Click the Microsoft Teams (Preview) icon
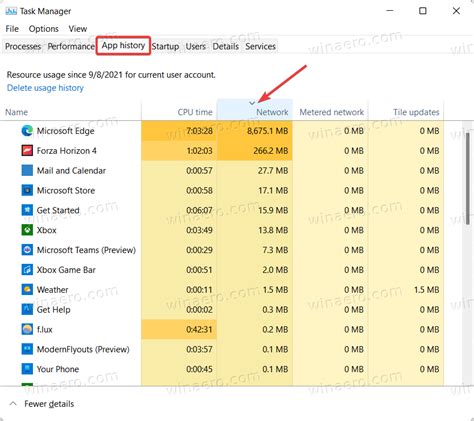 tap(27, 250)
